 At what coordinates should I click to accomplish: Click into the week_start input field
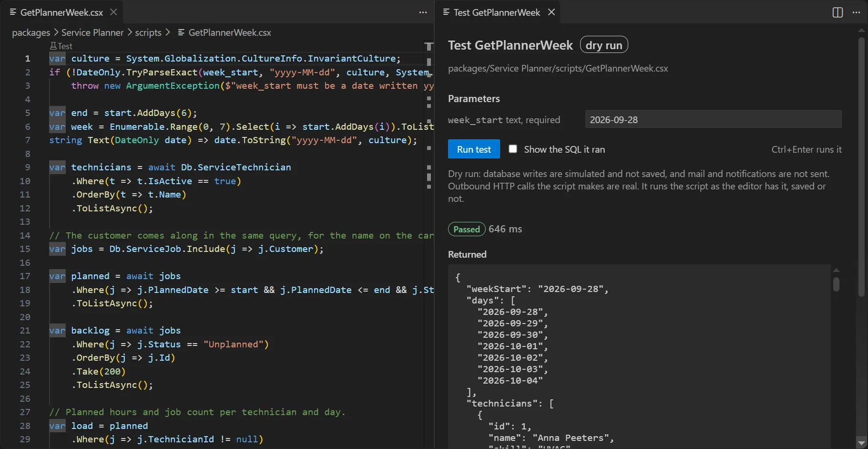(x=713, y=119)
